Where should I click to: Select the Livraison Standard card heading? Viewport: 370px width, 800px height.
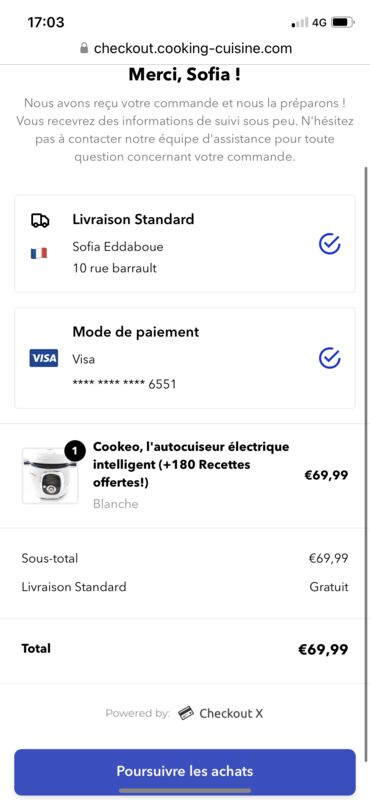click(133, 219)
